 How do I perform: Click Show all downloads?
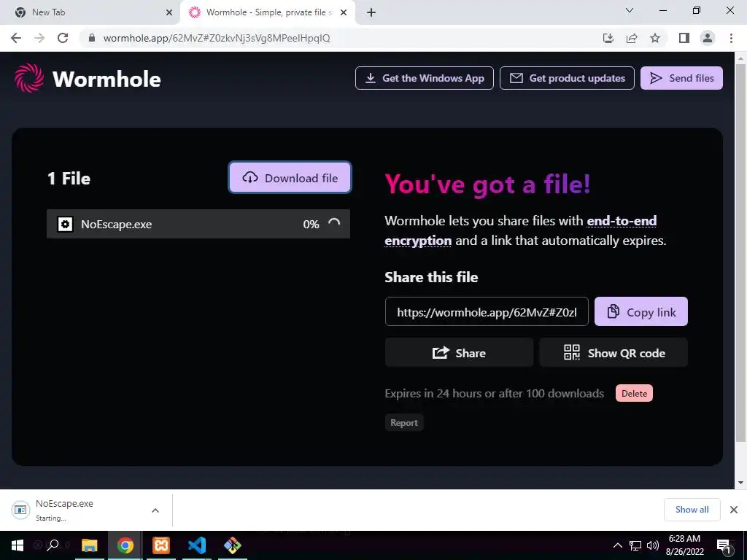692,510
